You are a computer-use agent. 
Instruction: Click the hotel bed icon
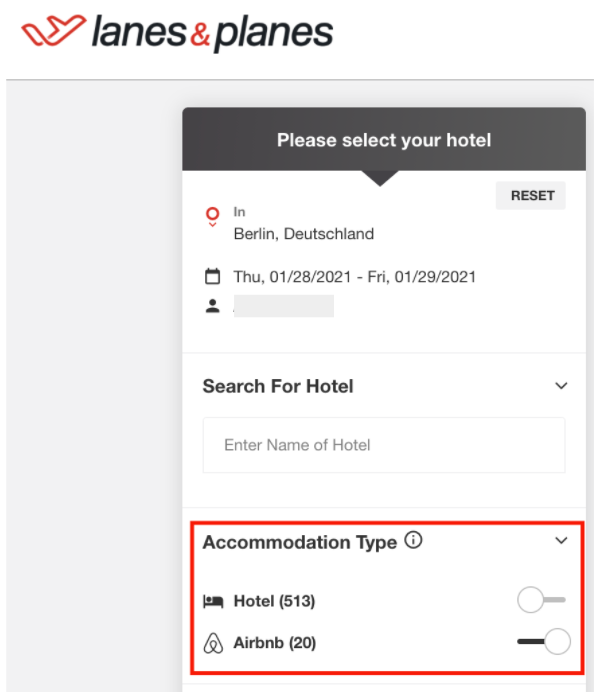(x=213, y=601)
